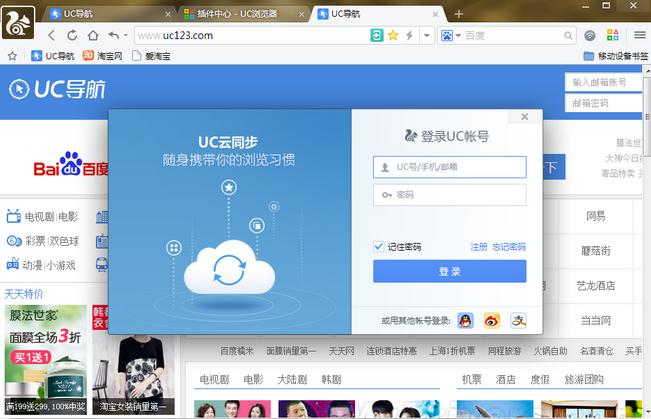Click the cloud sync illustration
Image resolution: width=651 pixels, height=419 pixels.
(230, 267)
